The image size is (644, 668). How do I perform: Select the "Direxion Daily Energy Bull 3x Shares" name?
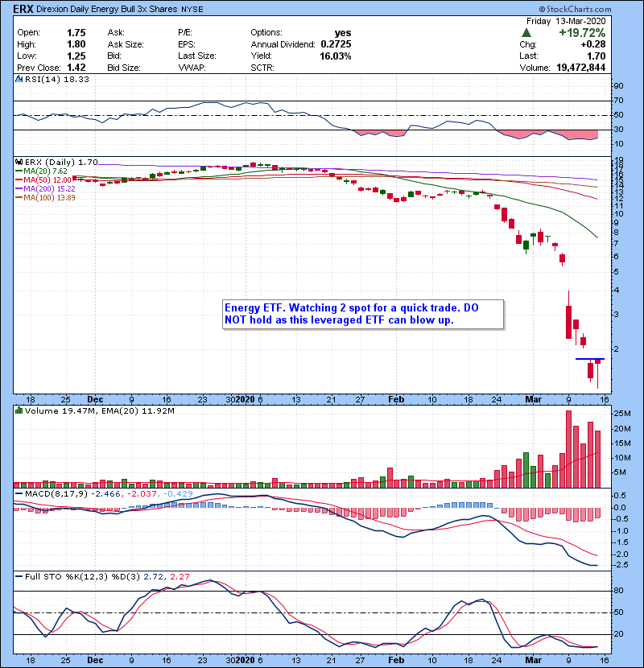click(x=106, y=9)
